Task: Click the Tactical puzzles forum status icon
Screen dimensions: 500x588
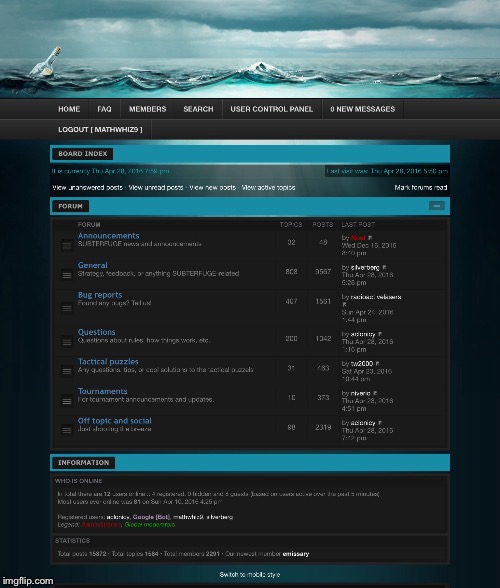Action: coord(67,371)
